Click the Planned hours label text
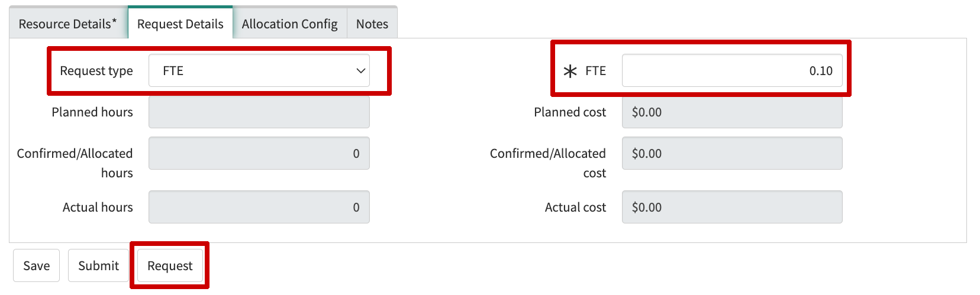The height and width of the screenshot is (295, 980). click(92, 112)
